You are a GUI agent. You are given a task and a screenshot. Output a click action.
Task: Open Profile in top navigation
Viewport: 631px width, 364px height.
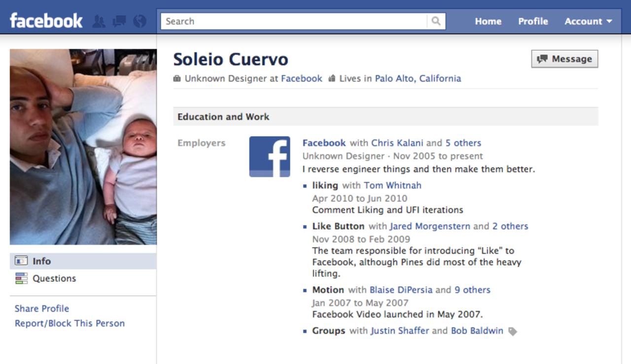point(533,21)
